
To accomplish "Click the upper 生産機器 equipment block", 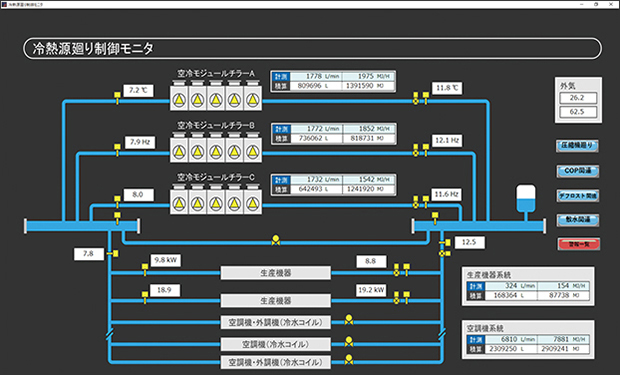I will pos(276,273).
